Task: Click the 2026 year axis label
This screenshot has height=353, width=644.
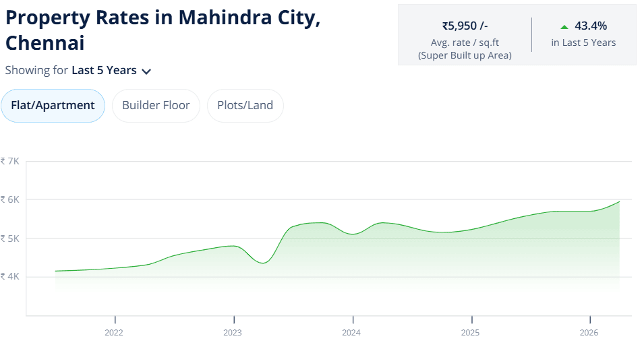Action: (x=589, y=333)
